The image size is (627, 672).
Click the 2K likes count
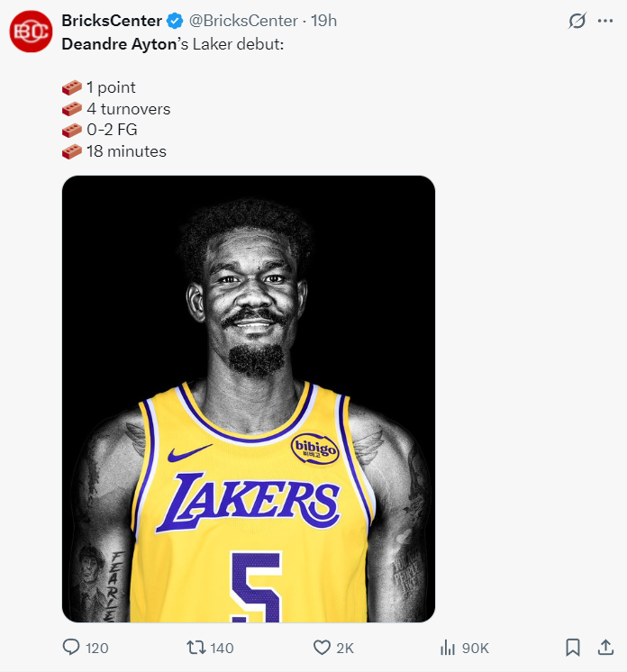(x=345, y=649)
